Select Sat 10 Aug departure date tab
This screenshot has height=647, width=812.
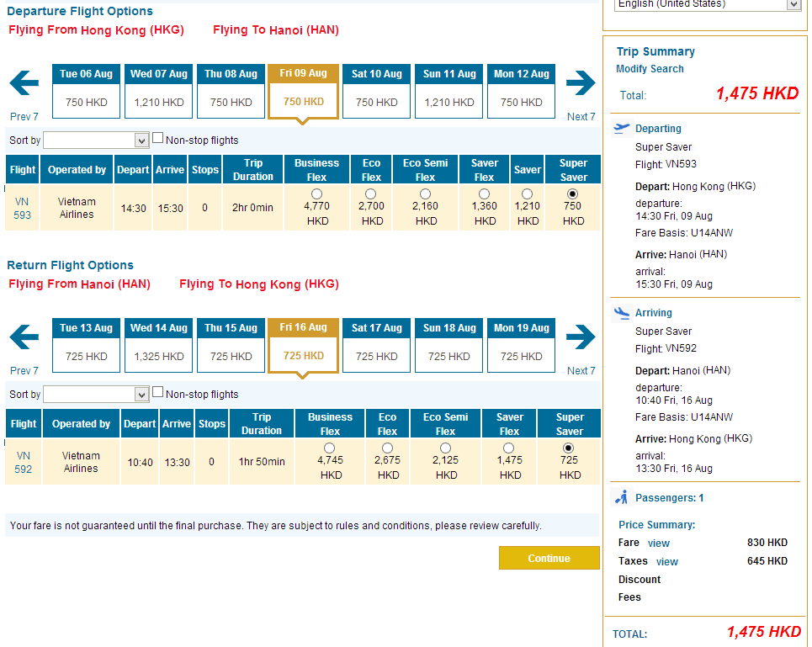[x=376, y=91]
